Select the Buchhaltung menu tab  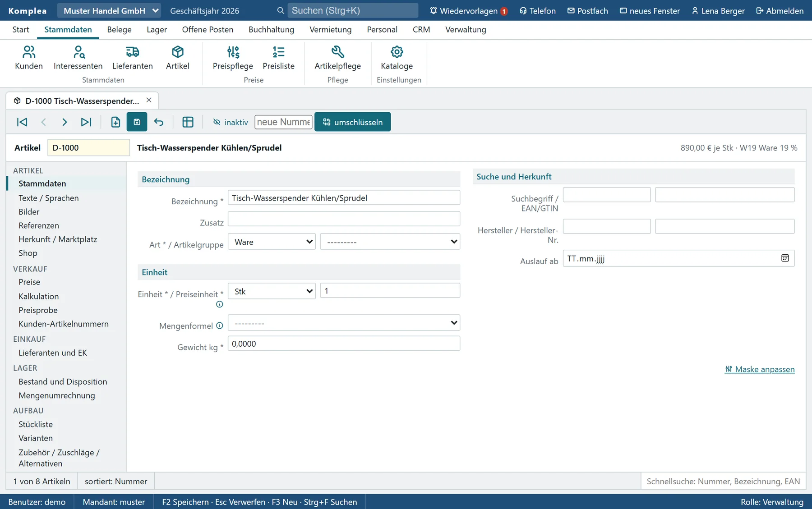pyautogui.click(x=272, y=29)
